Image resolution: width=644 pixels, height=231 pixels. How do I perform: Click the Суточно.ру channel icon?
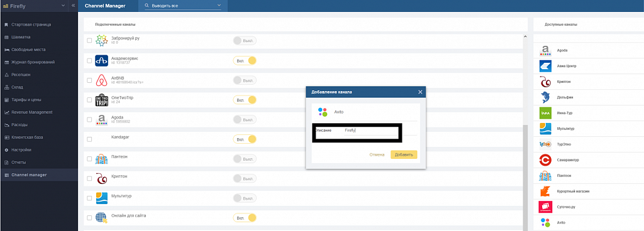click(x=545, y=207)
